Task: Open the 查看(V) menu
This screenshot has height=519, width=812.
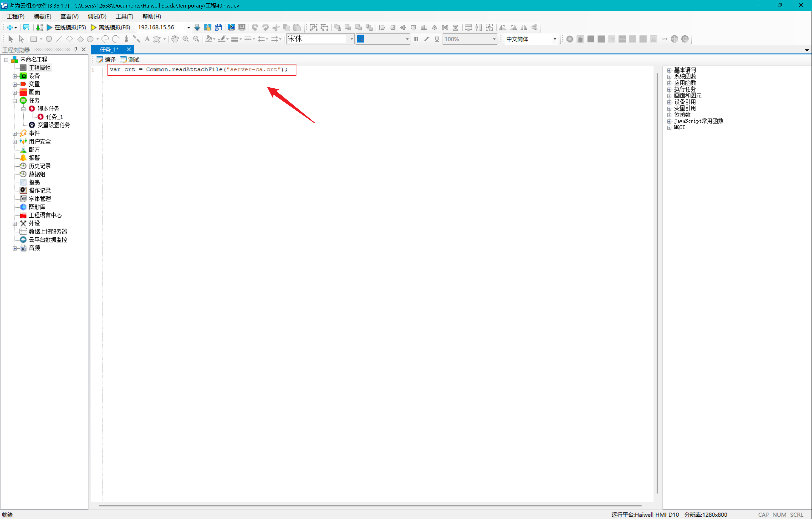Action: [x=69, y=16]
